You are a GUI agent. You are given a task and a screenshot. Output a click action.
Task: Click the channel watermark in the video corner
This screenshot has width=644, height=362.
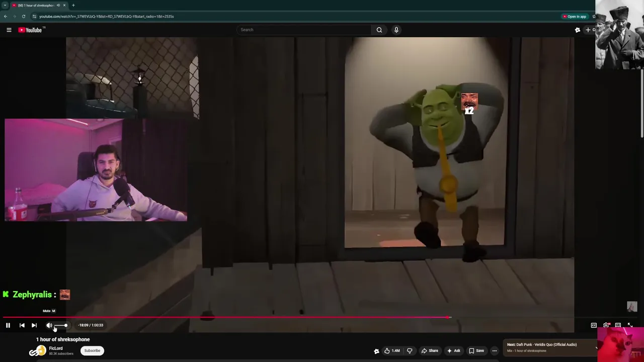pos(632,307)
